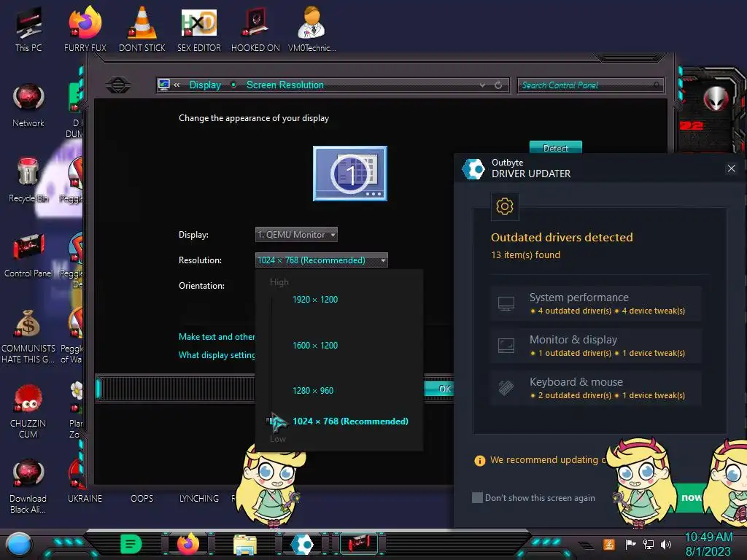This screenshot has width=747, height=560.
Task: Click the address bar double-chevron breadcrumb expander
Action: tap(177, 85)
